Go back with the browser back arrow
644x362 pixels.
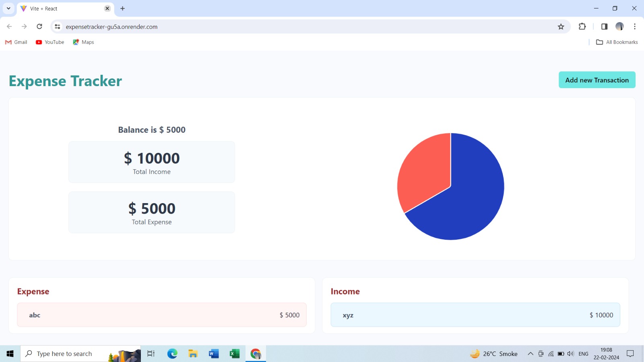coord(9,27)
